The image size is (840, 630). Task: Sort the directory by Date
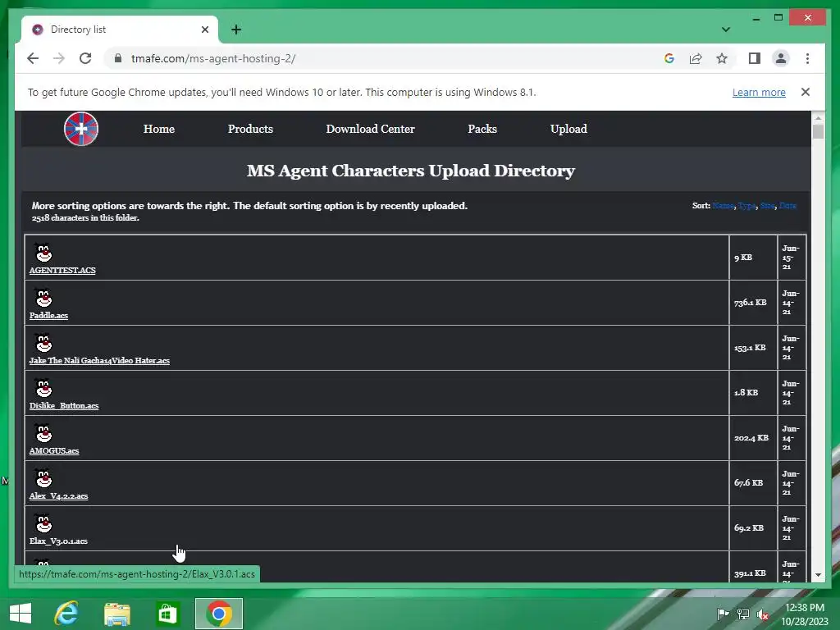(x=787, y=206)
